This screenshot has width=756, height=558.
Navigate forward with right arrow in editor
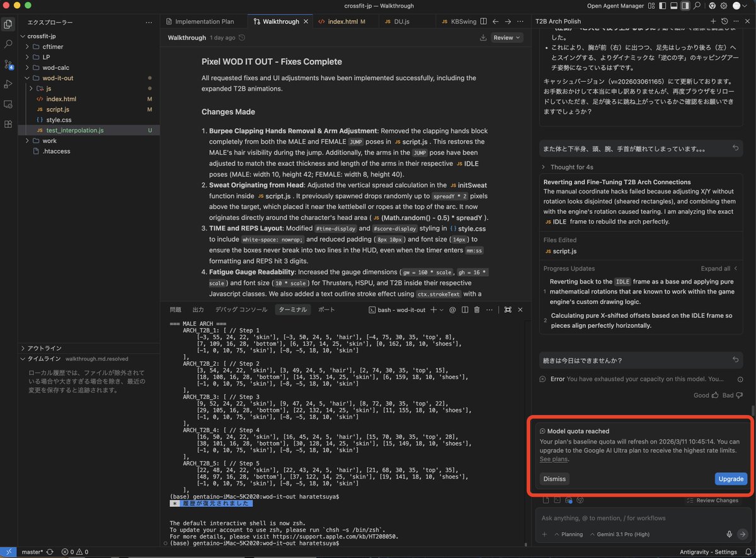508,21
